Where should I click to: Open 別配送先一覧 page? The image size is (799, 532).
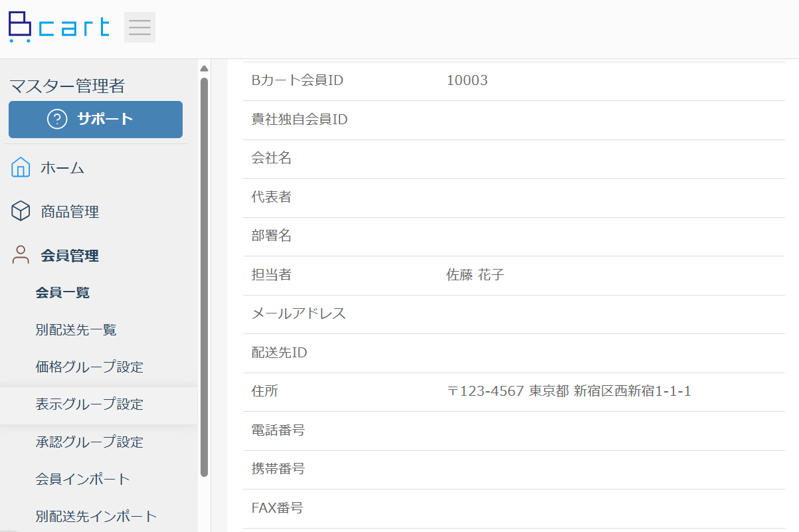pos(76,330)
